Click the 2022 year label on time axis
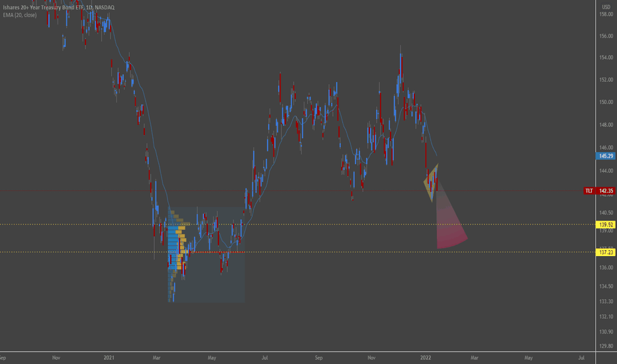Screen dimensions: 617x364 426,357
